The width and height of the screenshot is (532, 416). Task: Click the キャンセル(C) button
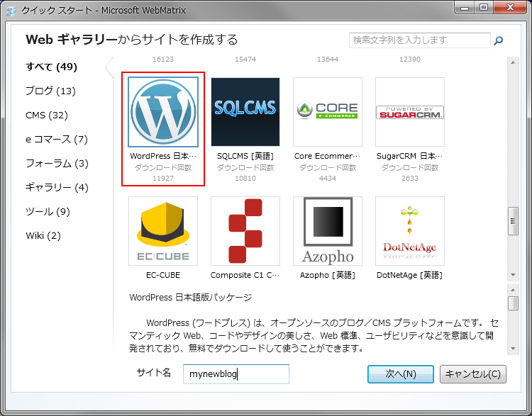pos(473,374)
